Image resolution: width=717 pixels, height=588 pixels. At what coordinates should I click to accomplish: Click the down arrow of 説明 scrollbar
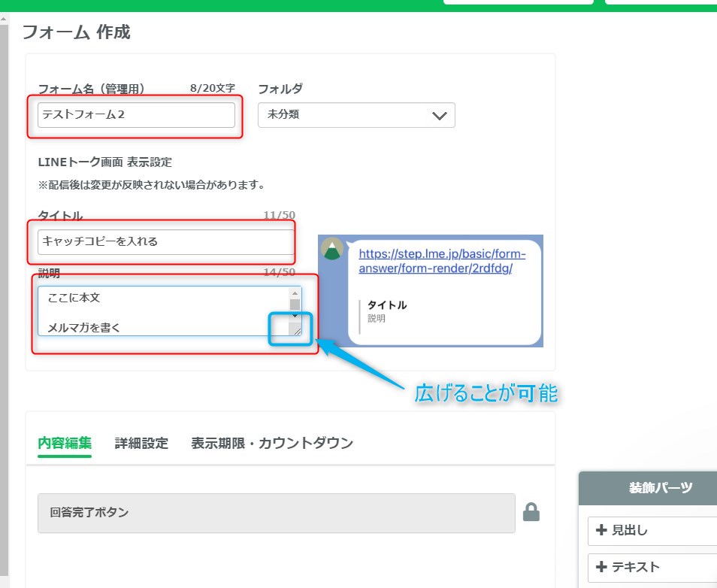[295, 316]
